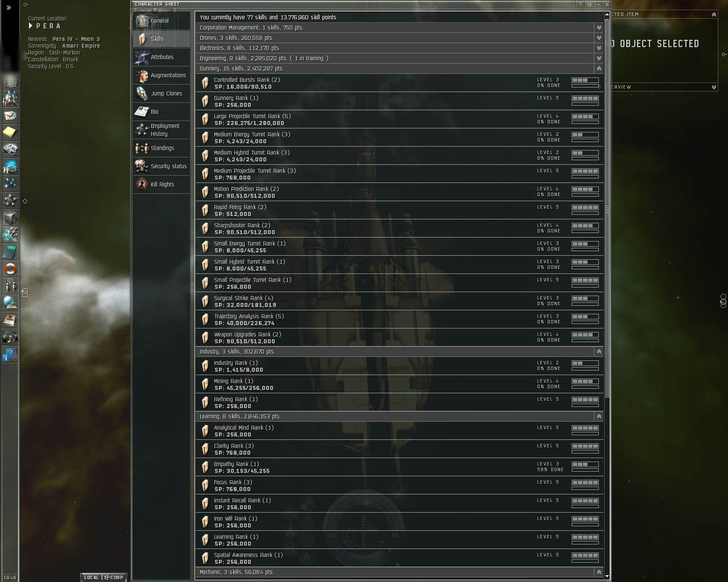Screen dimensions: 728x582
Task: Open the jukebox headphones icon
Action: click(10, 337)
